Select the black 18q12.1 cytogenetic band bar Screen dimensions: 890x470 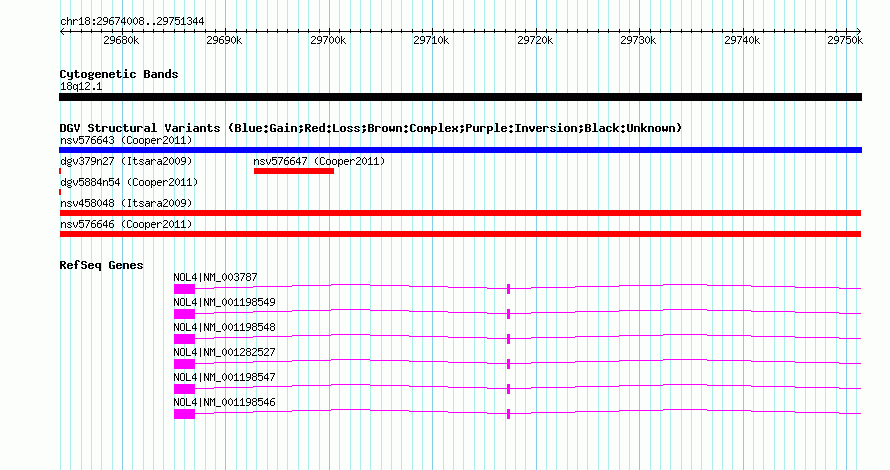point(460,97)
